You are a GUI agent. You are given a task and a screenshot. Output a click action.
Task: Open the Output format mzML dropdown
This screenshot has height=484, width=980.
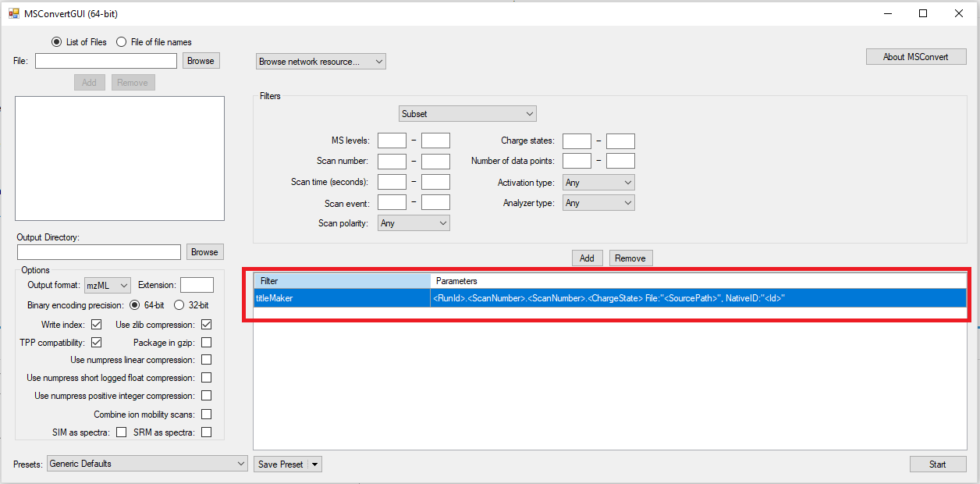(108, 285)
